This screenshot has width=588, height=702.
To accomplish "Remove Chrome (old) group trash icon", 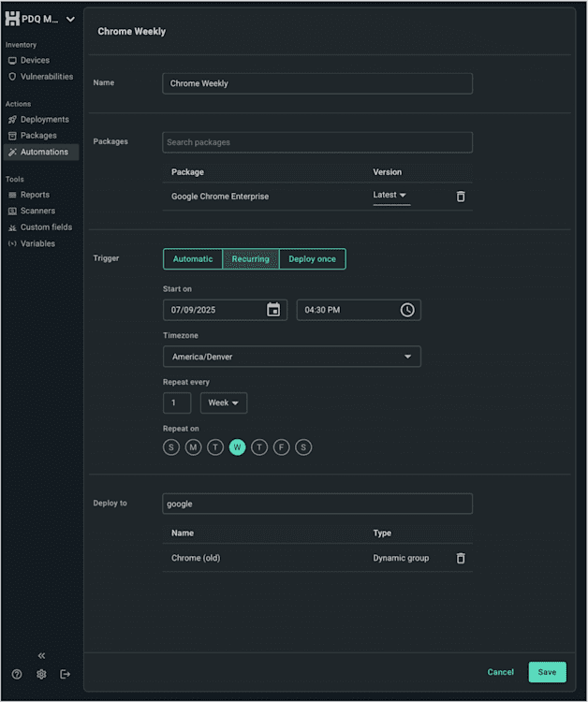I will (461, 558).
